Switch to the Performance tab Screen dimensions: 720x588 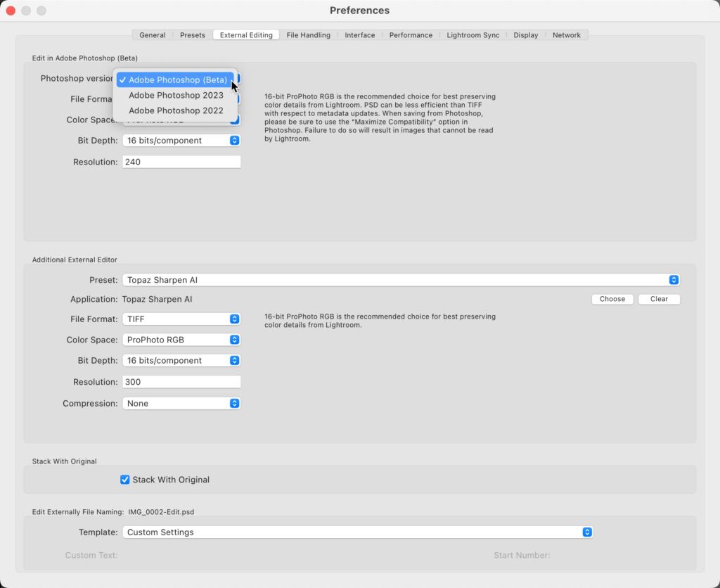tap(411, 35)
